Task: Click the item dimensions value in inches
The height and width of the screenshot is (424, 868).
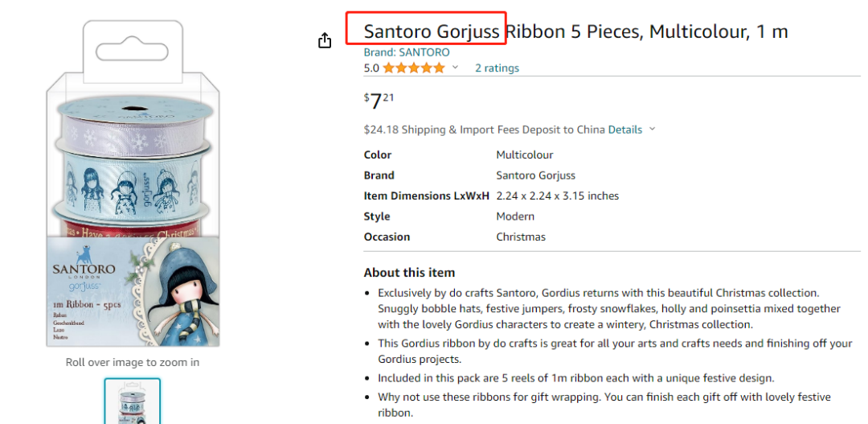Action: [x=557, y=196]
